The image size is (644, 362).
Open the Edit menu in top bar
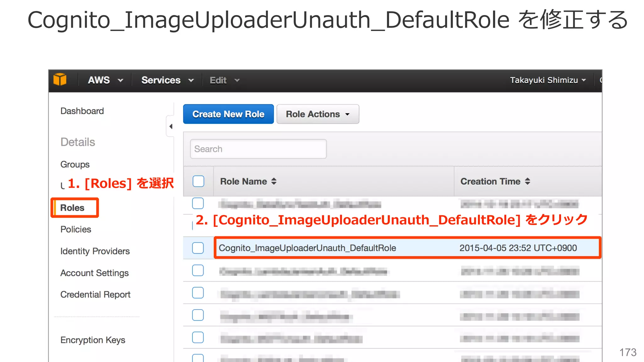[x=225, y=80]
